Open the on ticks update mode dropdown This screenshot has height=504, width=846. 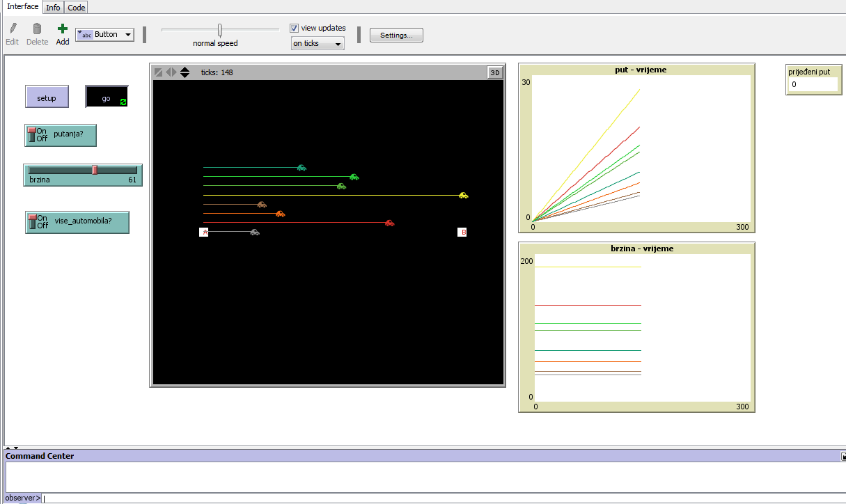point(318,44)
